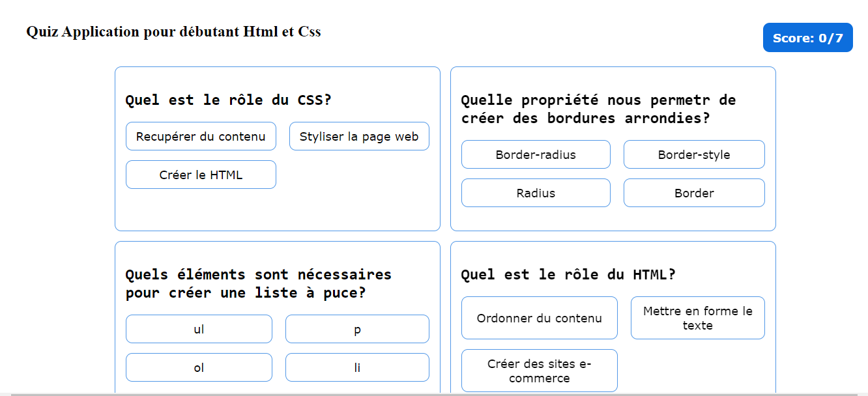Screen dimensions: 868x396
Task: Select 'Border-radius' as the answer
Action: pos(536,154)
